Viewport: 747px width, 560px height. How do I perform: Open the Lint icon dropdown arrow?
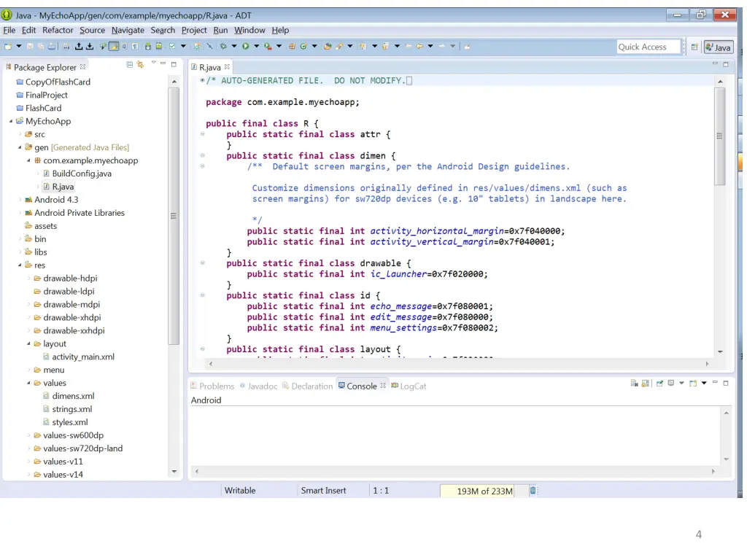point(183,46)
